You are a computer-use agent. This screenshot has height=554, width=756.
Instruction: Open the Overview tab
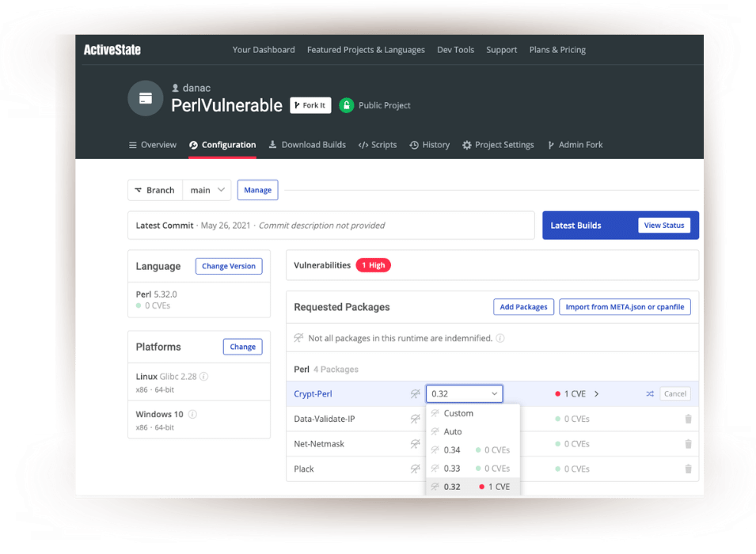tap(152, 145)
